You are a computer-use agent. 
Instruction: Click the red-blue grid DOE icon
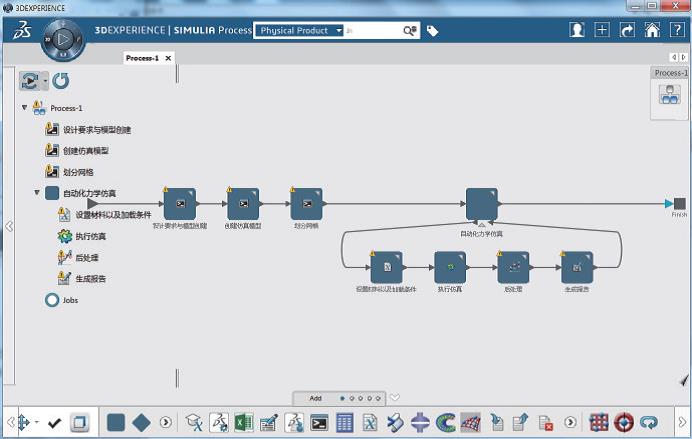[x=599, y=423]
